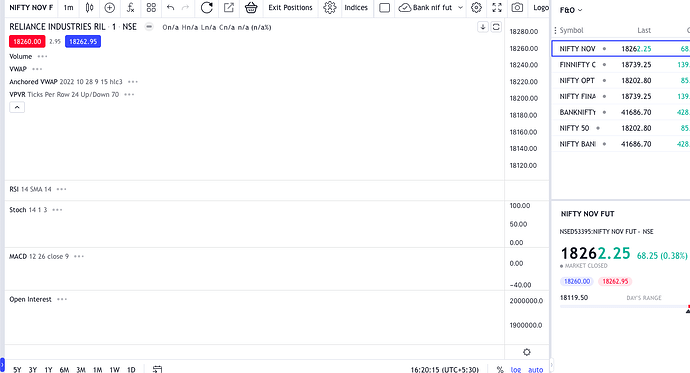Select the 1M time range
This screenshot has height=373, width=690.
pyautogui.click(x=97, y=369)
